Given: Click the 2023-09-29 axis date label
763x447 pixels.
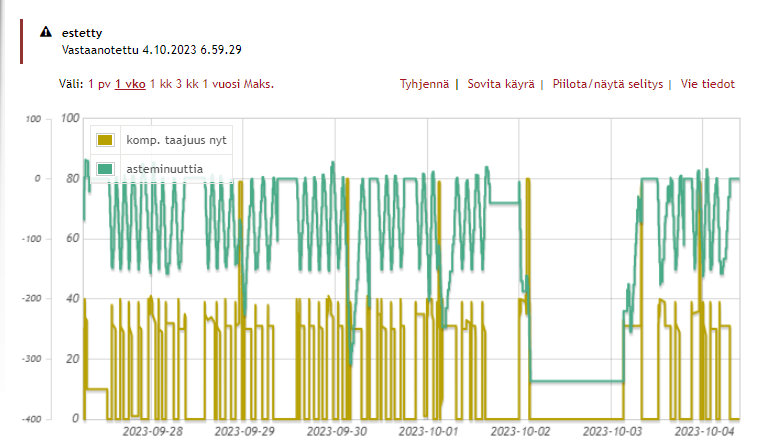Looking at the screenshot, I should coord(244,431).
